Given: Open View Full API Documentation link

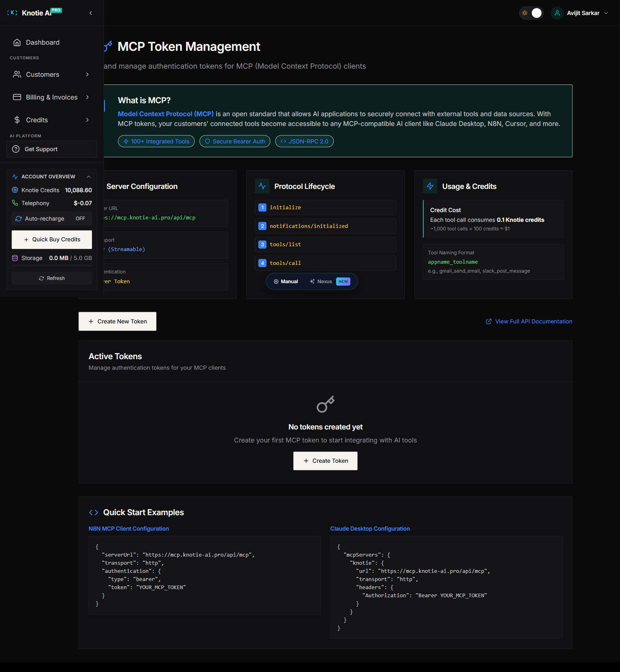Looking at the screenshot, I should coord(529,321).
